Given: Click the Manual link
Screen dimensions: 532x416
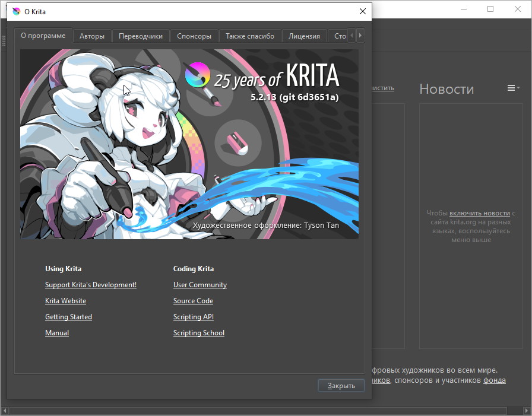Looking at the screenshot, I should click(x=57, y=333).
